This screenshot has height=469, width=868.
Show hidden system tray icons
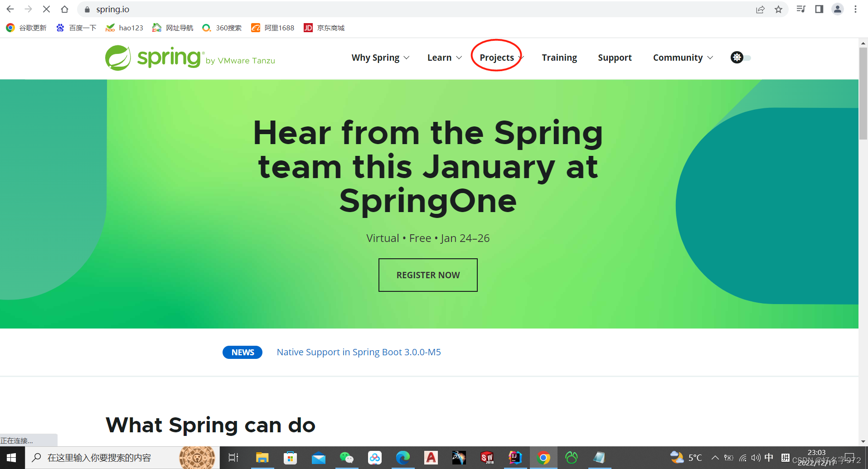pyautogui.click(x=715, y=458)
